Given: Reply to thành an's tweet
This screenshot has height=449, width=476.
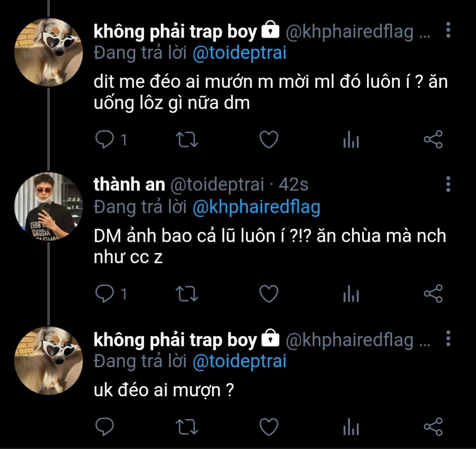Looking at the screenshot, I should [104, 294].
